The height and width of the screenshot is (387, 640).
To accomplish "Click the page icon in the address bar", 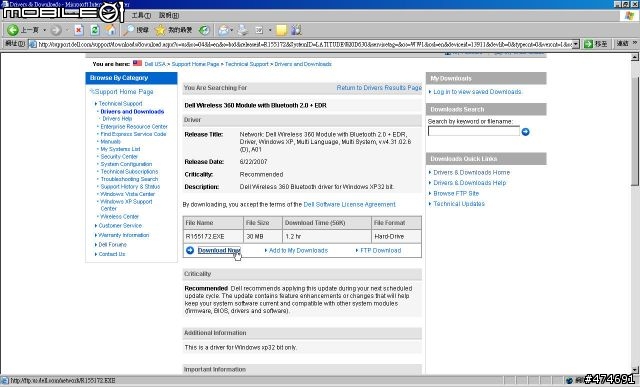I will pyautogui.click(x=33, y=44).
